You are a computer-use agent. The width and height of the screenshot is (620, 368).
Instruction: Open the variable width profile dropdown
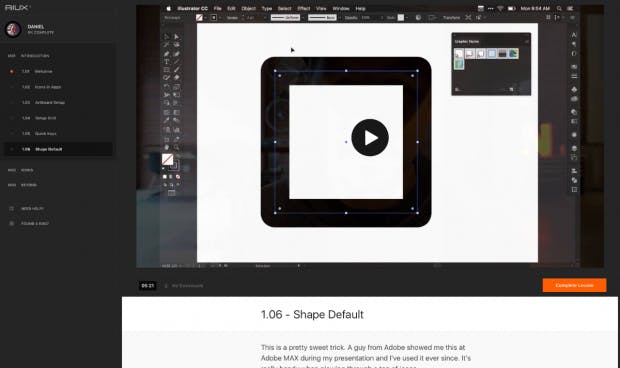(x=285, y=18)
